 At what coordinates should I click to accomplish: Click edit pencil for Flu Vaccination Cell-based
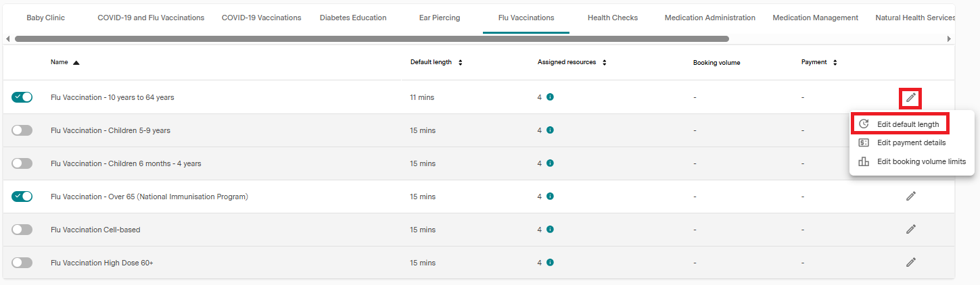(911, 230)
